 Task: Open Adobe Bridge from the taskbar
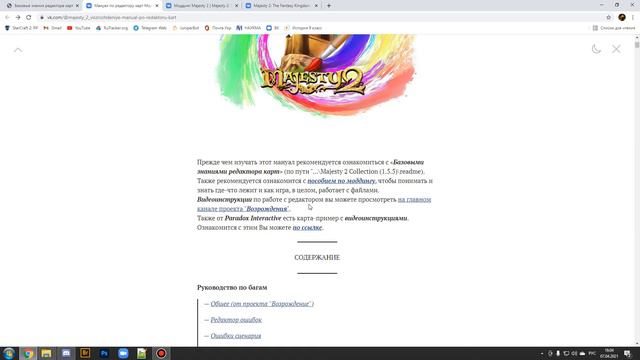tap(85, 353)
